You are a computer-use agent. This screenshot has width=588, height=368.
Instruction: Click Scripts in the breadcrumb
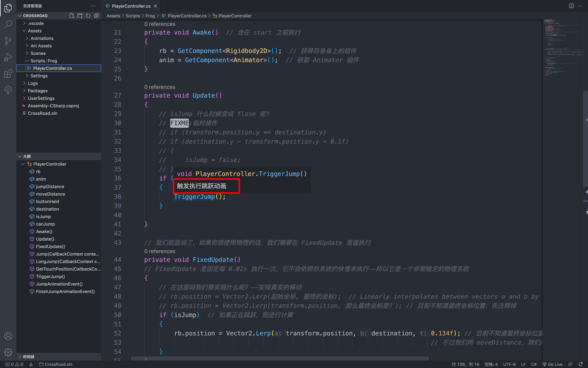133,16
